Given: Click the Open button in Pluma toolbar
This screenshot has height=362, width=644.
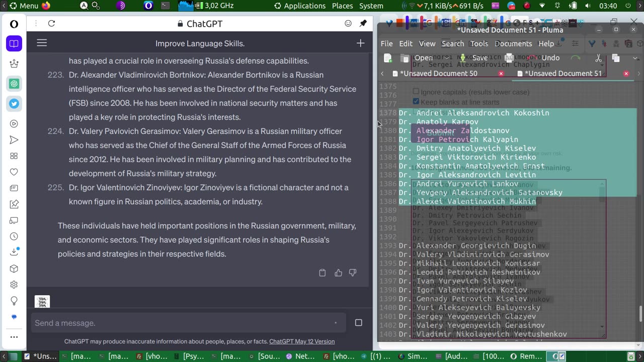Looking at the screenshot, I should tap(418, 58).
